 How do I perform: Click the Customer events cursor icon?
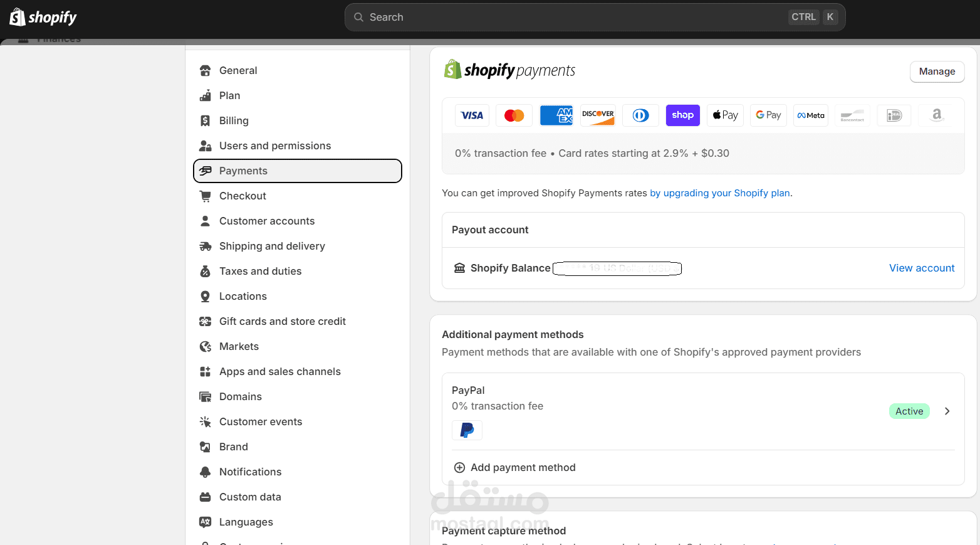(205, 421)
